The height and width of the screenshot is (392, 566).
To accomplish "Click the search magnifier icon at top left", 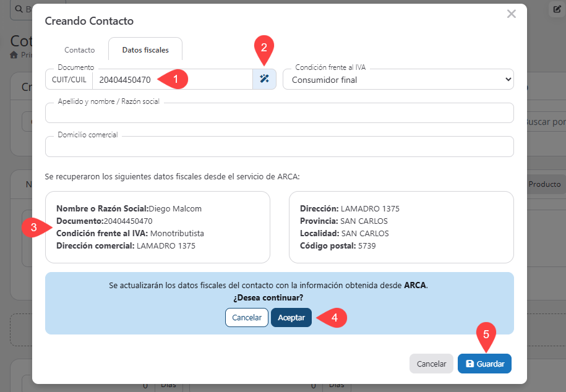I will click(x=19, y=9).
